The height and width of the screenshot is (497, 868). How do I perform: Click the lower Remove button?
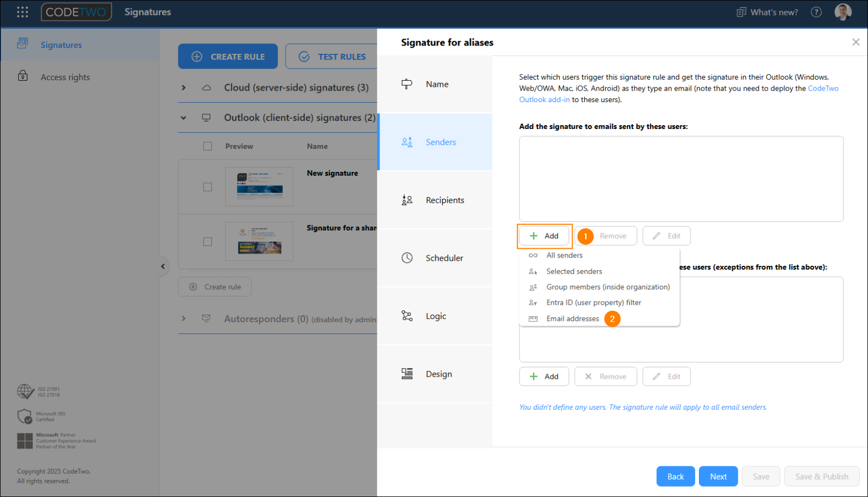pos(606,377)
